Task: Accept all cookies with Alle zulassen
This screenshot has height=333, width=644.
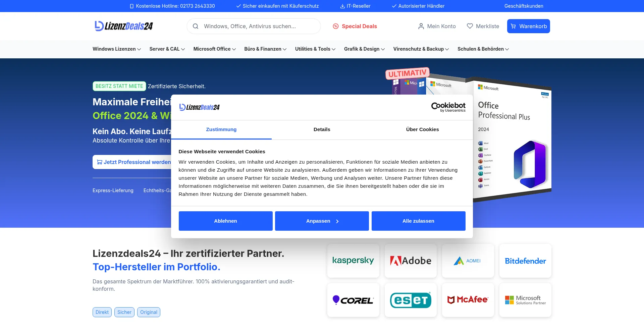Action: [418, 221]
